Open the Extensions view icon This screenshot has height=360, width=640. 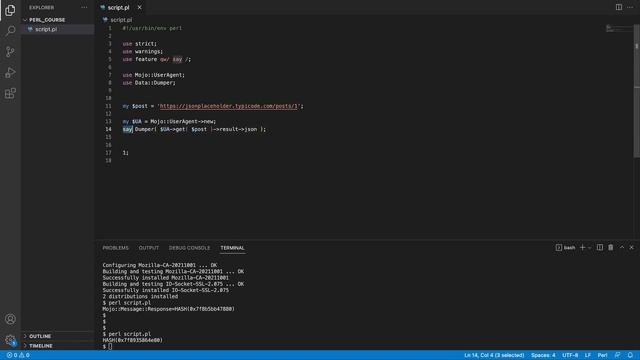(10, 93)
